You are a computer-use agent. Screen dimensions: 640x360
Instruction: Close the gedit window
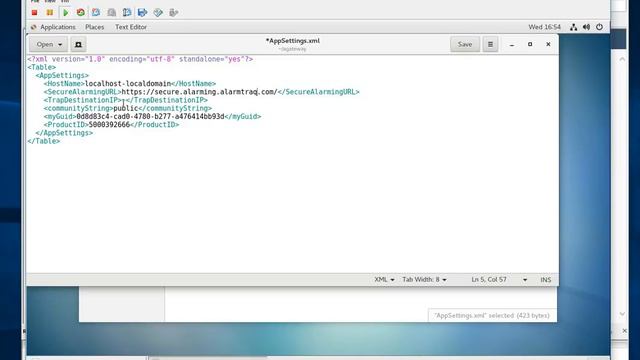(548, 44)
